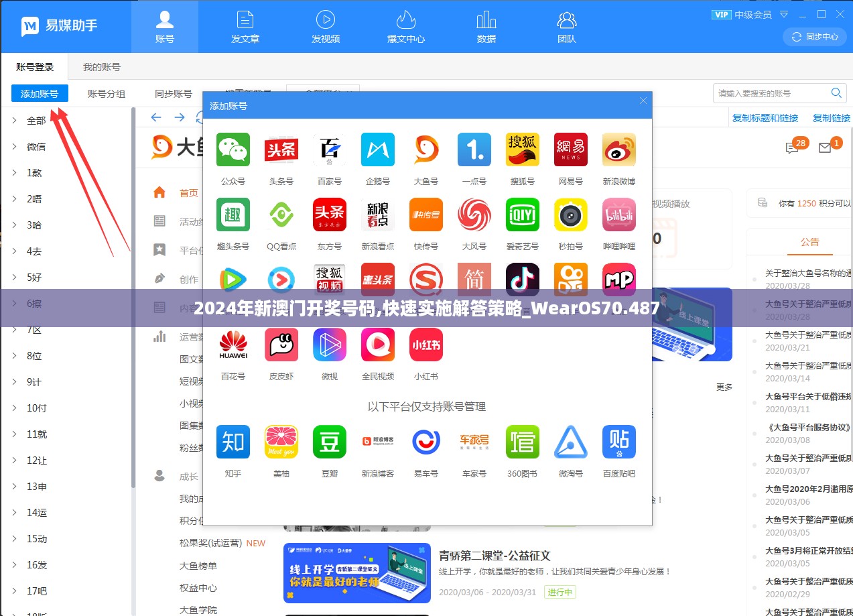Select the 微视 platform icon
This screenshot has height=616, width=853.
click(x=330, y=345)
